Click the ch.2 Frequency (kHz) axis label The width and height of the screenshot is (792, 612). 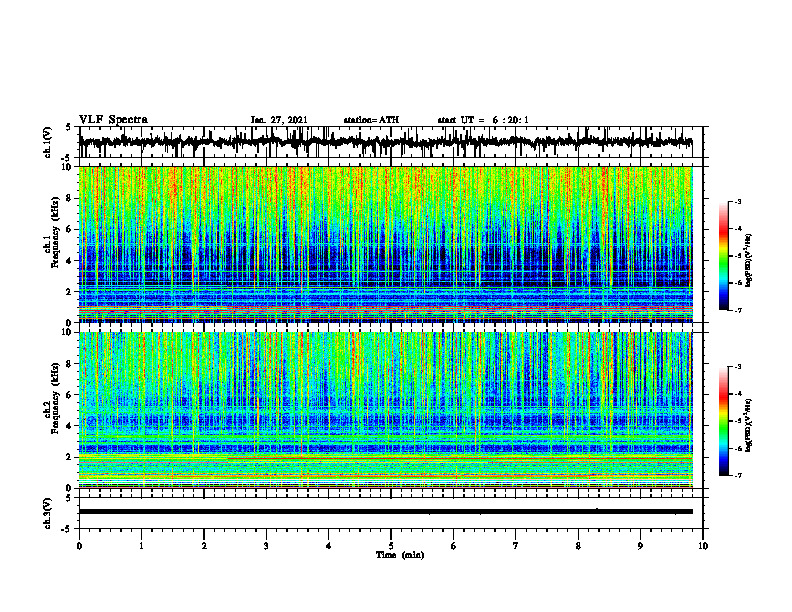(53, 398)
